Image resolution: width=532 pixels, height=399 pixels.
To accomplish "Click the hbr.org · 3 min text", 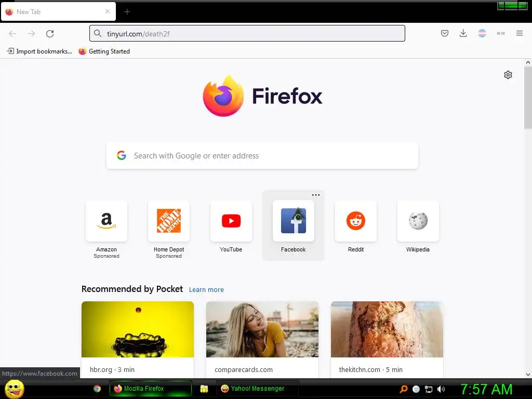I will pyautogui.click(x=112, y=369).
